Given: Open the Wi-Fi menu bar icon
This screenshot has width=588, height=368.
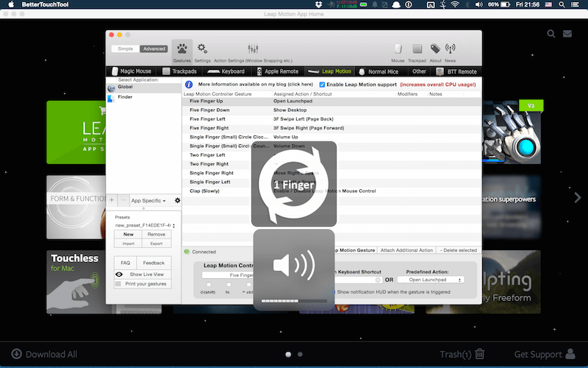Looking at the screenshot, I should (455, 4).
